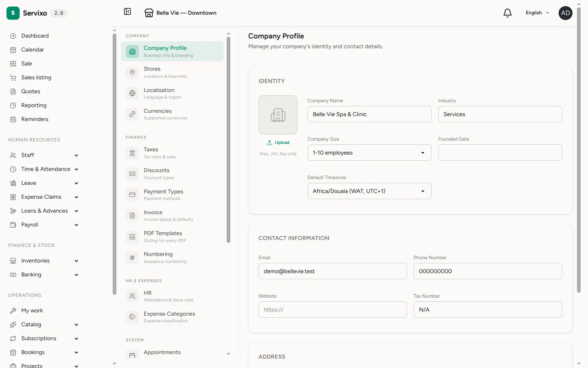The width and height of the screenshot is (588, 368).
Task: Open the English language dropdown
Action: [x=537, y=13]
